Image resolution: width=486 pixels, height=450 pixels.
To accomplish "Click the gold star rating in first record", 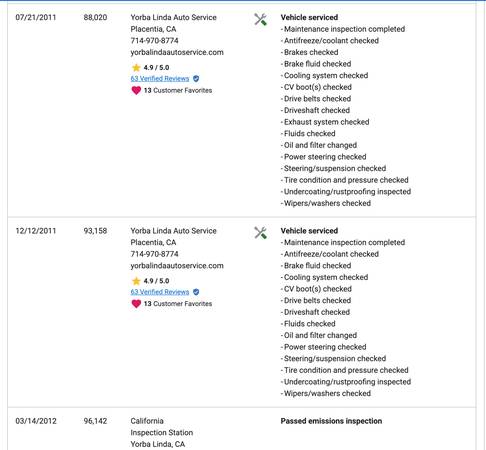I will click(136, 68).
